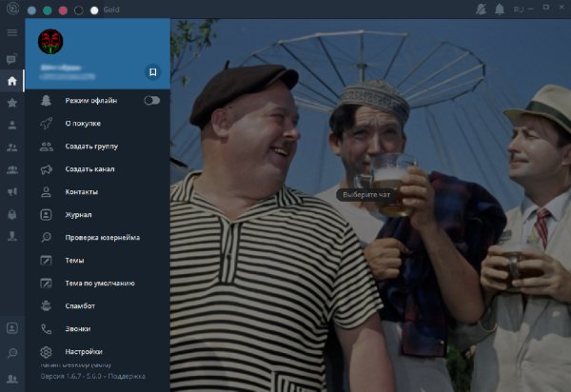571x392 pixels.
Task: Open Журнал from the side menu
Action: 98,215
